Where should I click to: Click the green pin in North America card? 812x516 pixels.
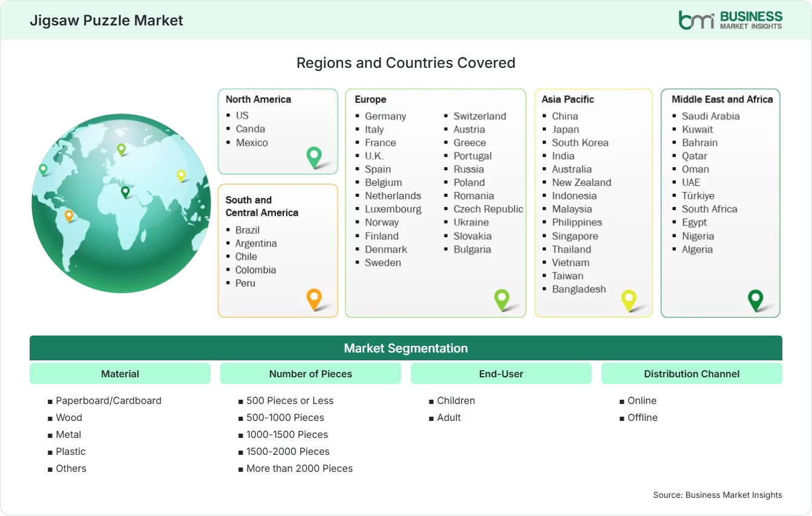point(314,157)
